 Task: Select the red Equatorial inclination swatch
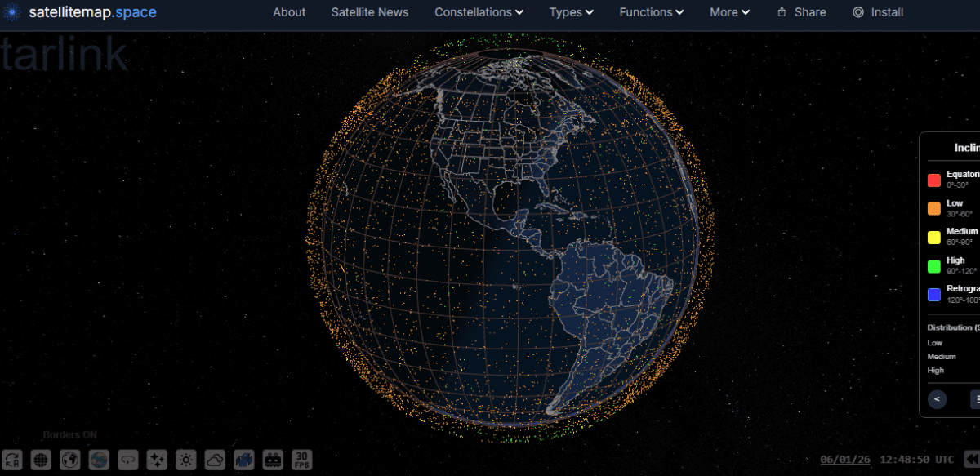934,180
